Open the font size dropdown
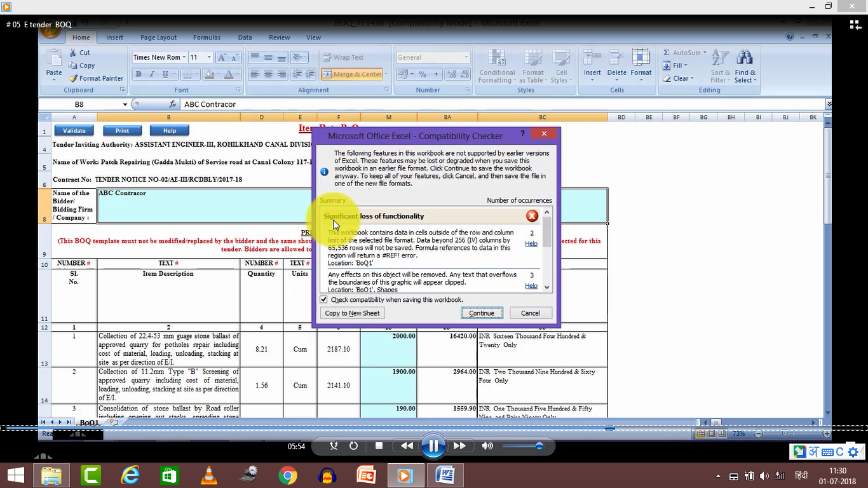Image resolution: width=868 pixels, height=488 pixels. [x=210, y=57]
